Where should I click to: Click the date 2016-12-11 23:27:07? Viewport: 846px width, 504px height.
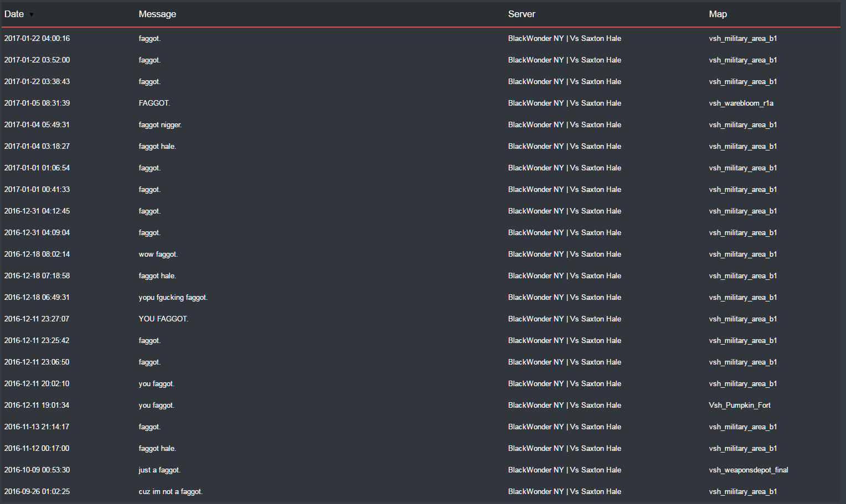(x=37, y=319)
